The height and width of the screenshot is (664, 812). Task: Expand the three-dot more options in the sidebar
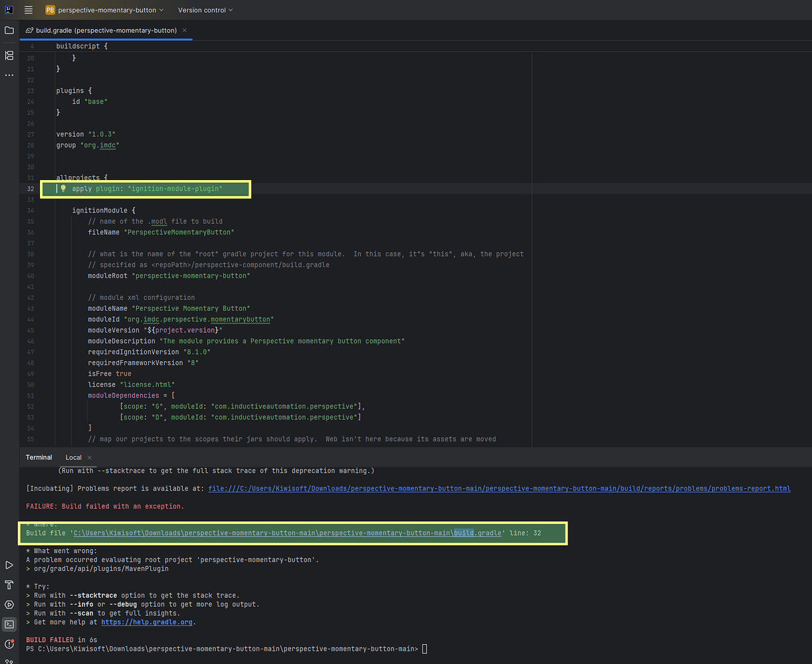tap(9, 75)
